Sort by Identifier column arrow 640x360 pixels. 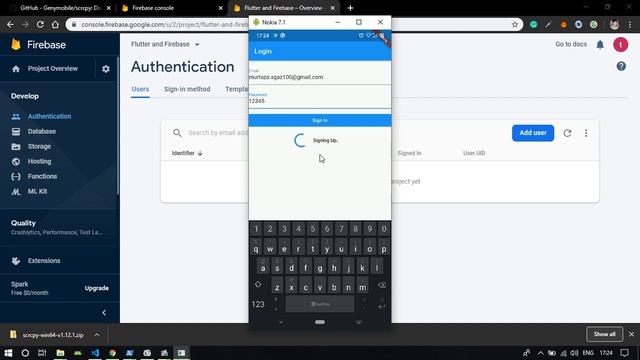coord(200,153)
